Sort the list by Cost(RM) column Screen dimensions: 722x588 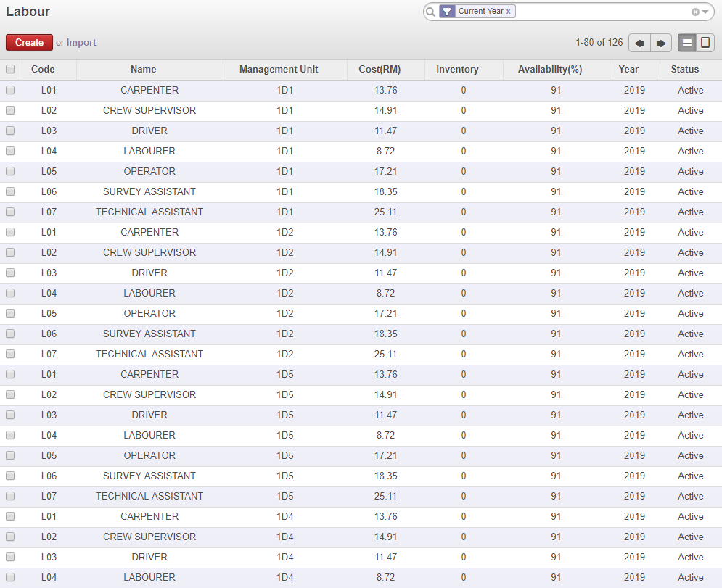380,70
